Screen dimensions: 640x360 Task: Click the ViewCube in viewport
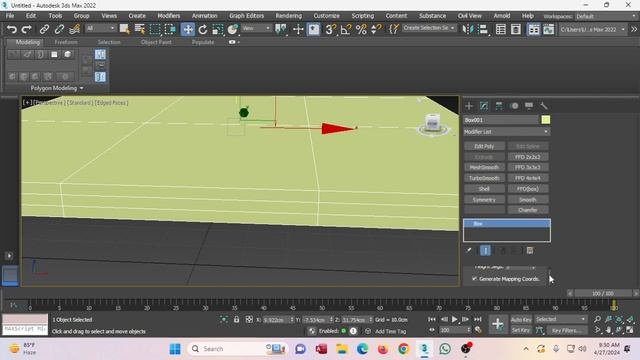click(432, 124)
